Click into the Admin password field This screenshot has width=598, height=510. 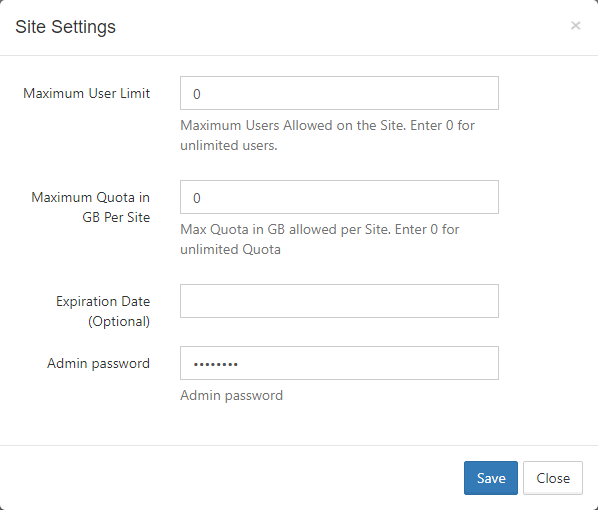click(339, 363)
